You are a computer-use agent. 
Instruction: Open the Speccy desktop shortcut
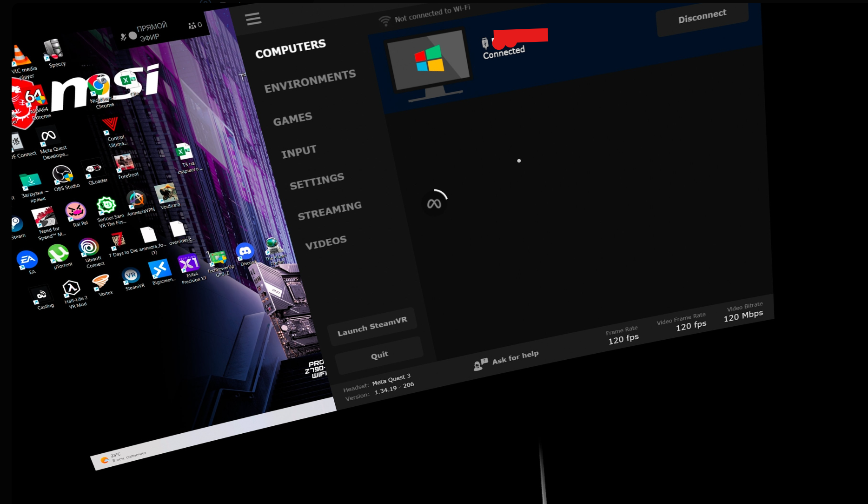tap(55, 54)
